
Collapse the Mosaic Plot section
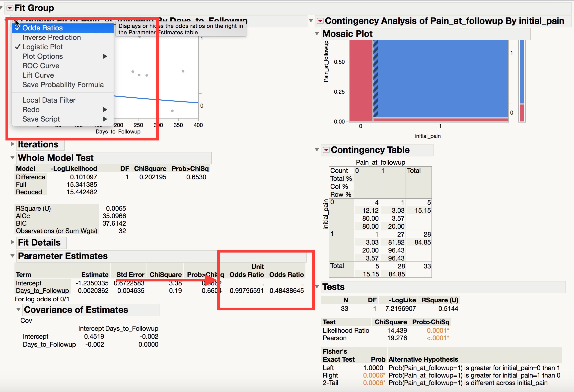317,34
